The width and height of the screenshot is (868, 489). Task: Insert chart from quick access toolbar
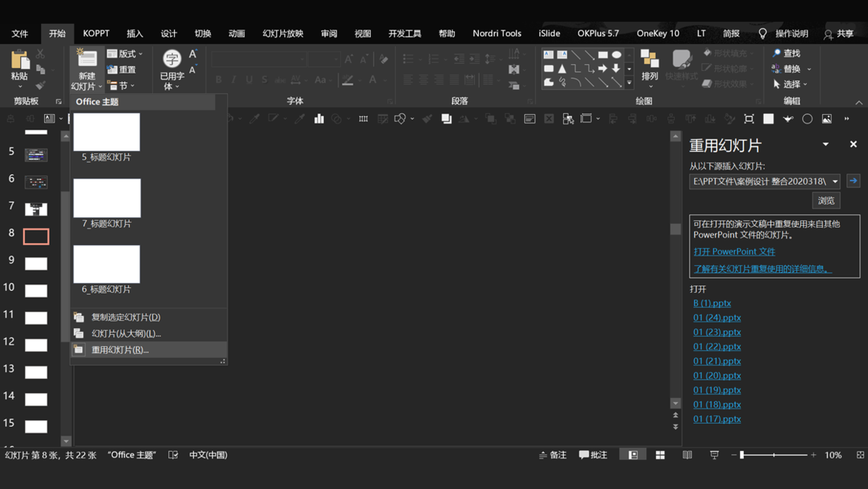[319, 119]
